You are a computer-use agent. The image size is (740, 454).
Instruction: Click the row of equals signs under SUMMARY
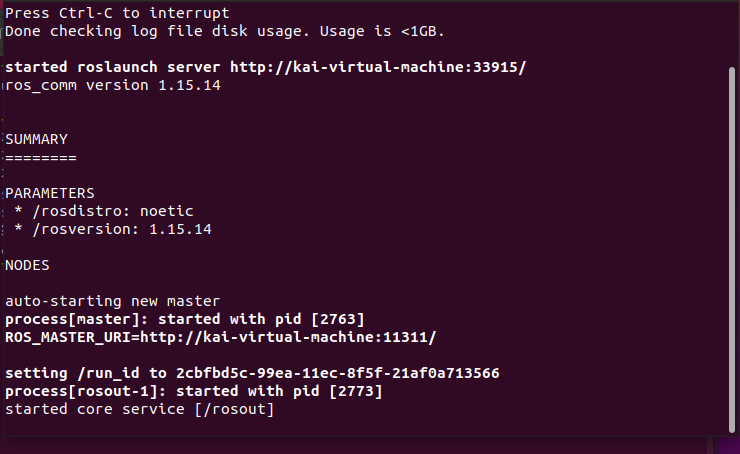tap(41, 158)
